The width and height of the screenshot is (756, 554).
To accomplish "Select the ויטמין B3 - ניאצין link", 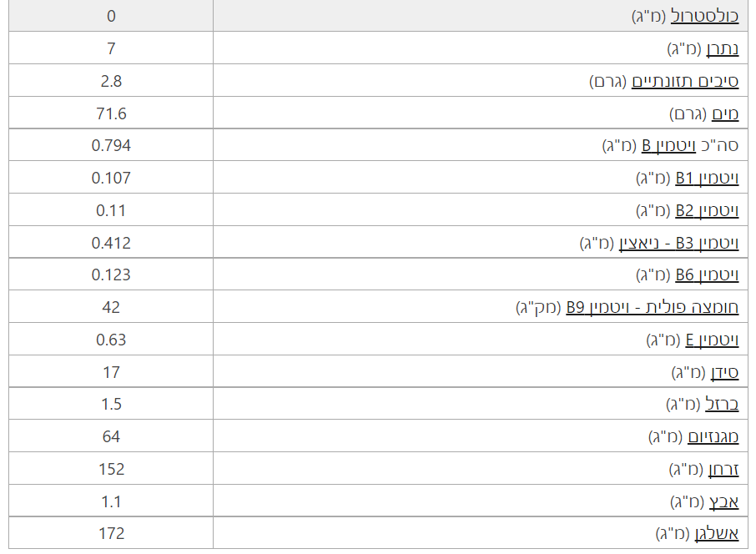I will 678,243.
